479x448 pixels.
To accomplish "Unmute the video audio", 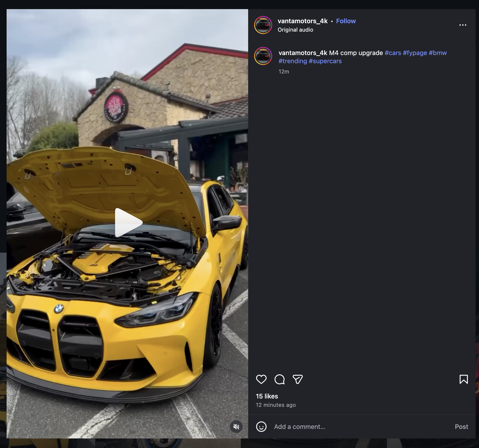I will click(236, 427).
